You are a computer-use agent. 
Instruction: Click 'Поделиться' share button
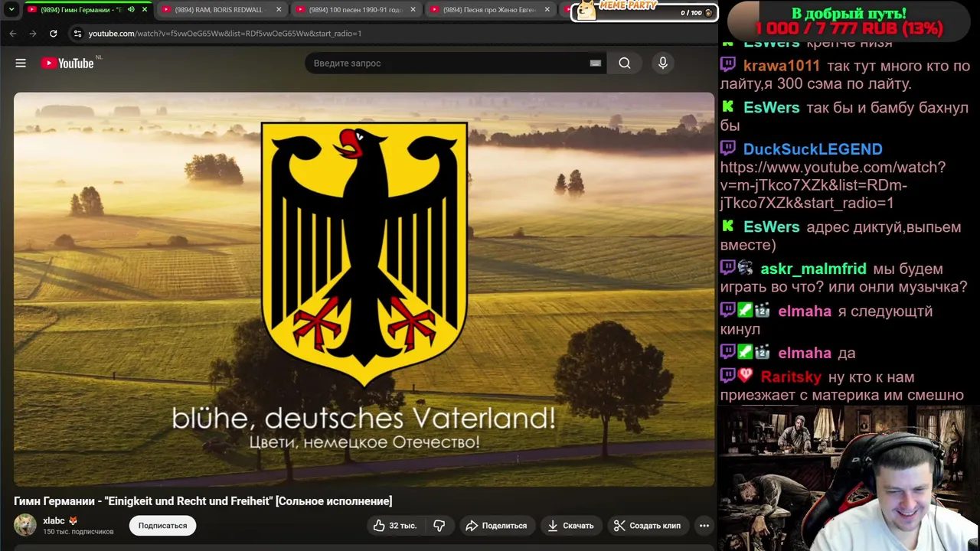click(496, 526)
